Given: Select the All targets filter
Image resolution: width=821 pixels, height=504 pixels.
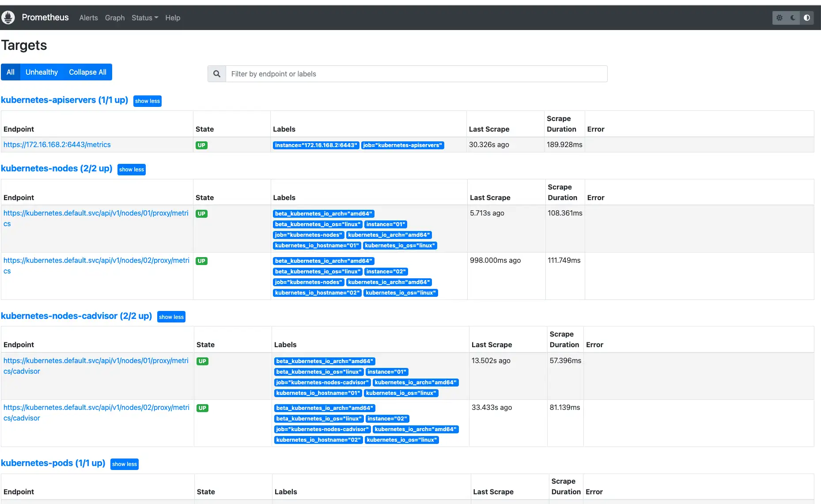Looking at the screenshot, I should pyautogui.click(x=11, y=72).
